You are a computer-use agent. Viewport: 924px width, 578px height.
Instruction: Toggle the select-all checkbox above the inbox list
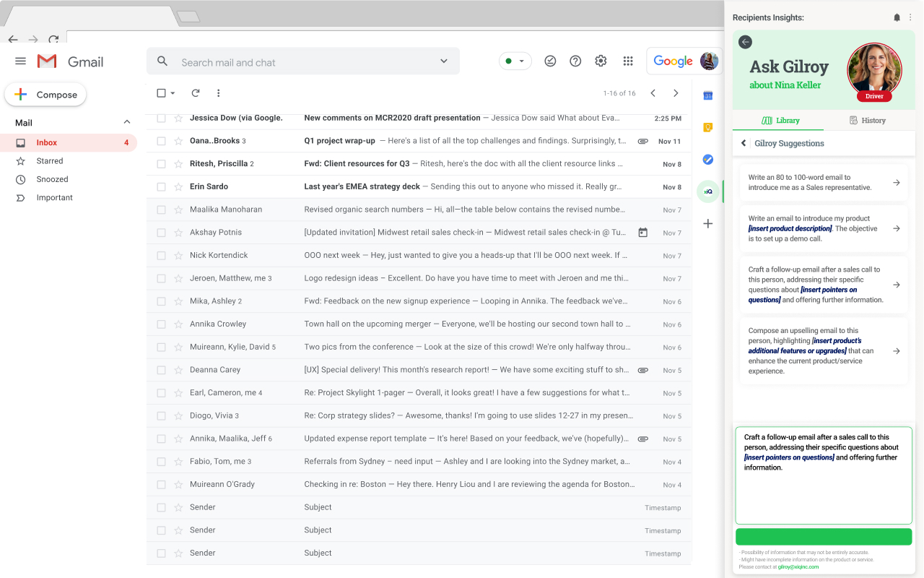161,93
